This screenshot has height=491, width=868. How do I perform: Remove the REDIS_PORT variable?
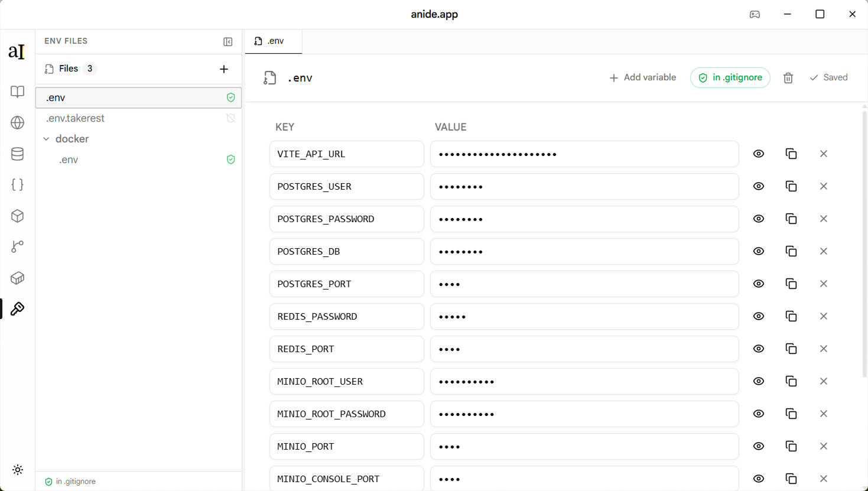pyautogui.click(x=824, y=349)
